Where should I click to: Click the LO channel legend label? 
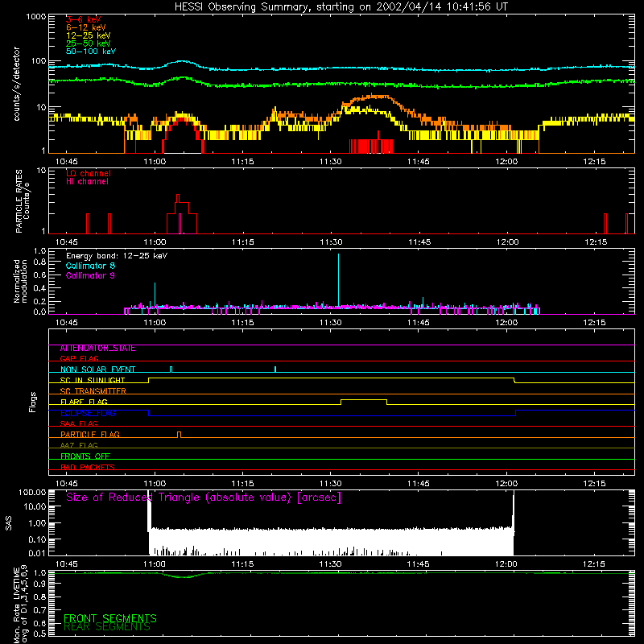[89, 173]
